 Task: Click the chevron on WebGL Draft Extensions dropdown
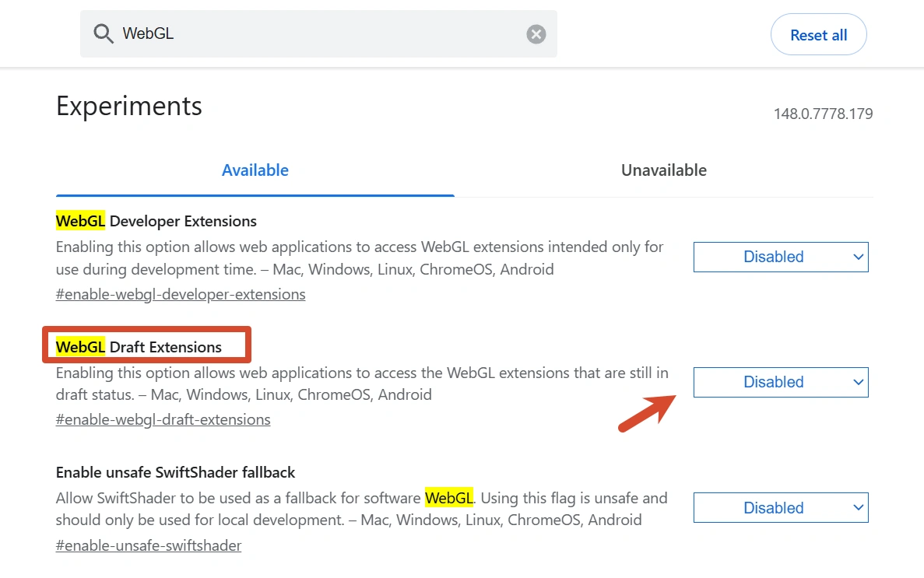[x=858, y=383]
